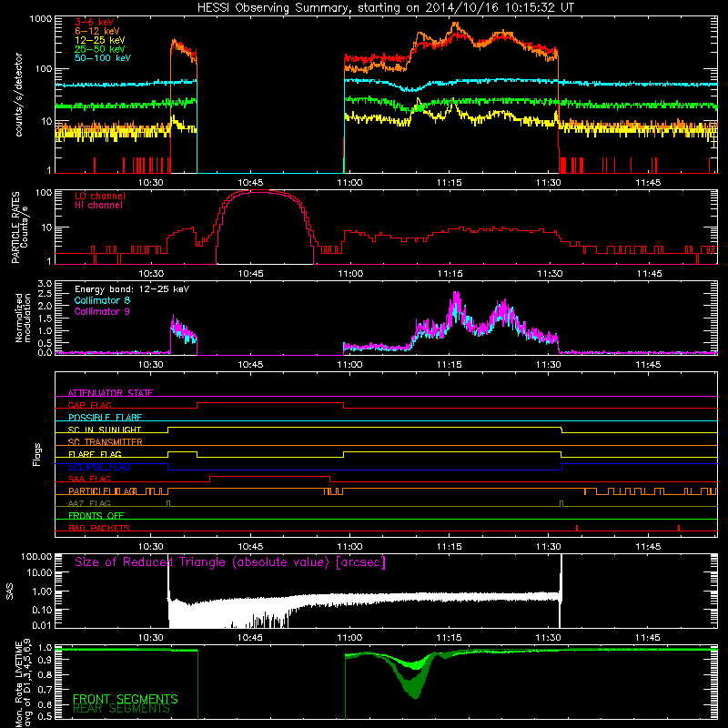Click the 'HI channel' legend label
Screen dimensions: 728x728
click(98, 206)
